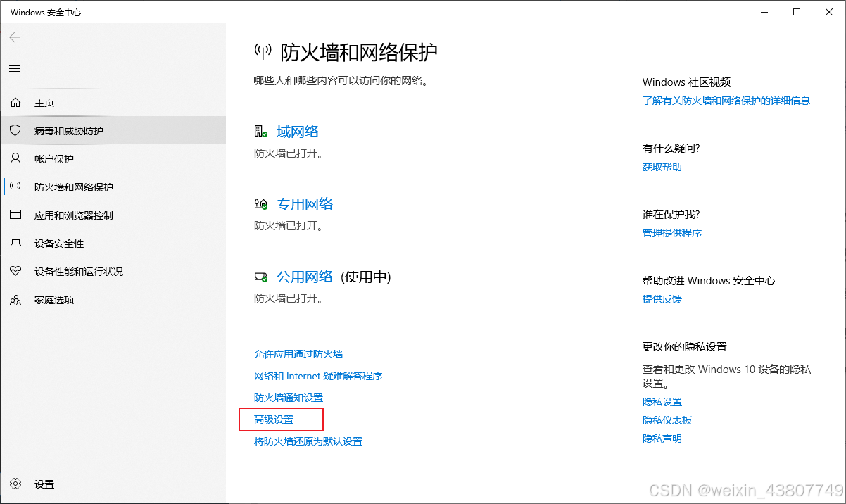This screenshot has height=504, width=846.
Task: Open the 主页 sidebar item
Action: (x=113, y=103)
